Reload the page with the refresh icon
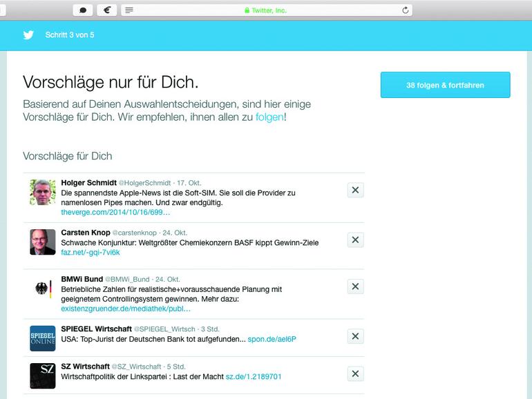Viewport: 532px width, 399px height. pos(405,10)
